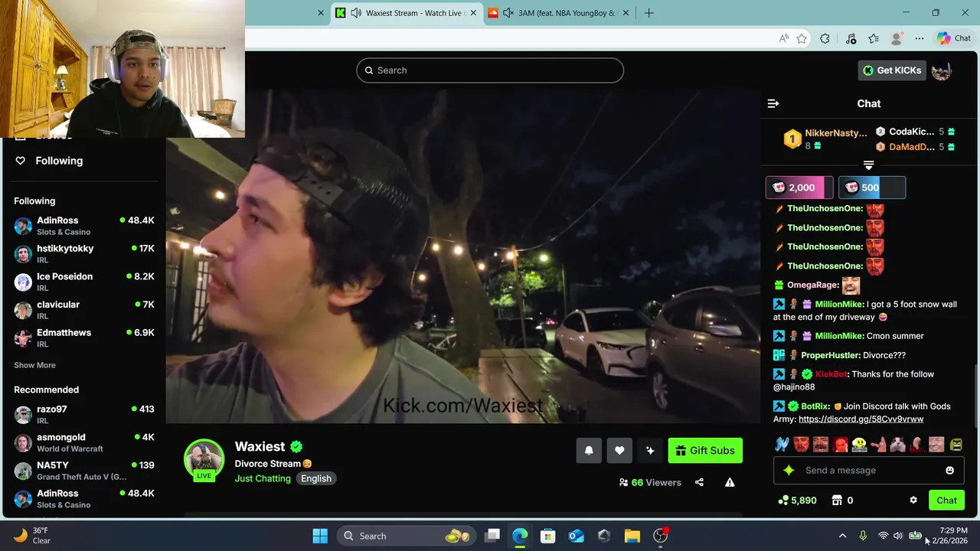980x551 pixels.
Task: Open NikkerNasty top gifter entry
Action: 825,139
